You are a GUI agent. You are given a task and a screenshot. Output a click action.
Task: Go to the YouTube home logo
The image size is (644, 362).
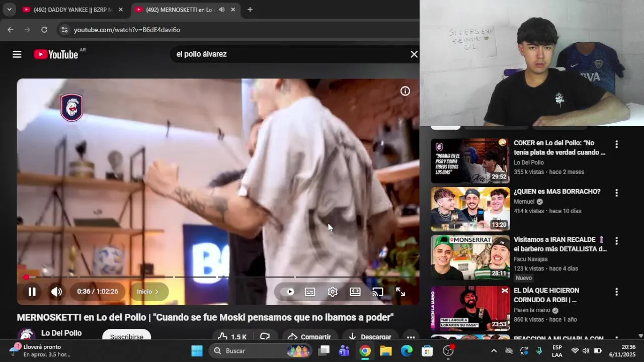click(56, 54)
